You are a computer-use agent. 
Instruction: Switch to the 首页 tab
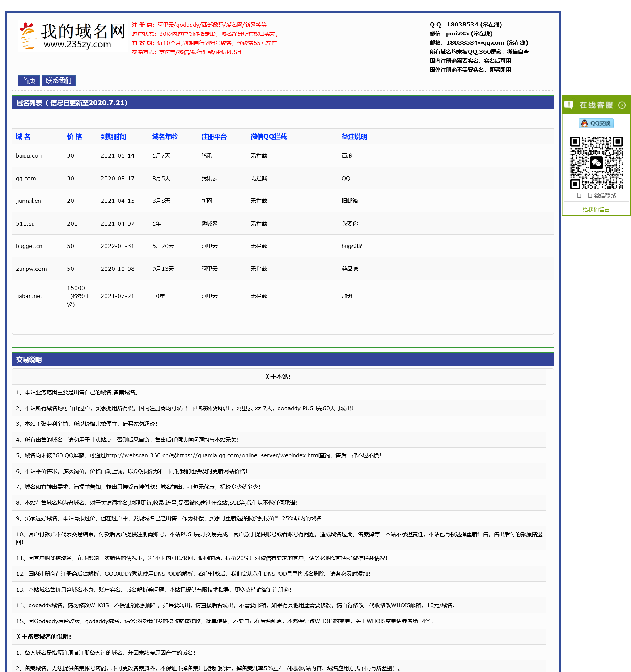coord(29,80)
